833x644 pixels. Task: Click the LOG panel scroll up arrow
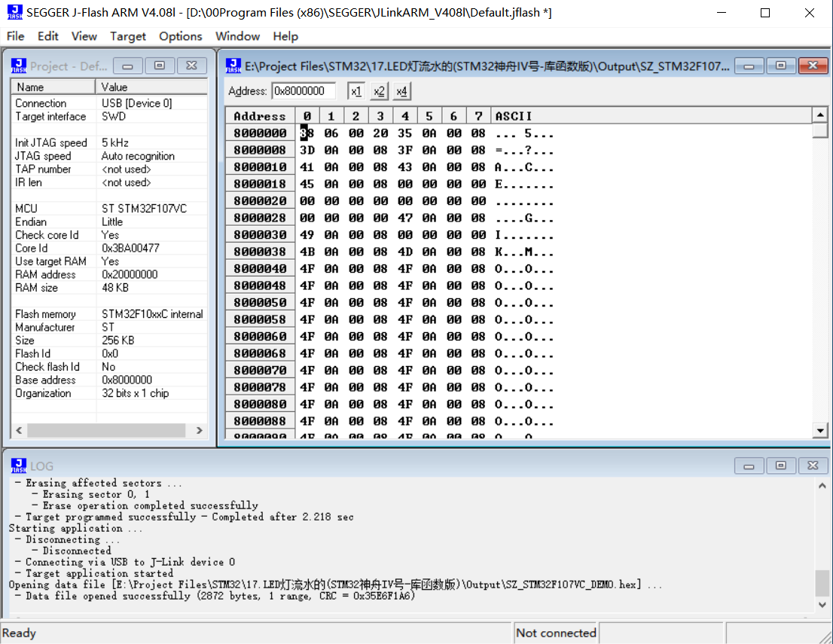click(822, 486)
